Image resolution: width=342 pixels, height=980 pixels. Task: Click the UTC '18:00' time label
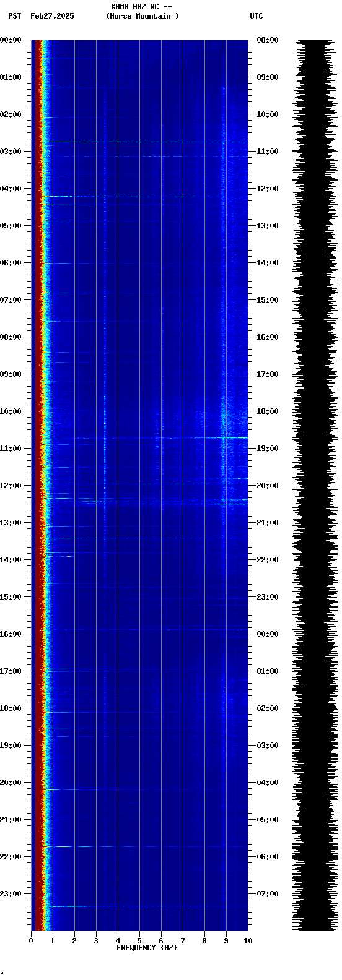268,411
